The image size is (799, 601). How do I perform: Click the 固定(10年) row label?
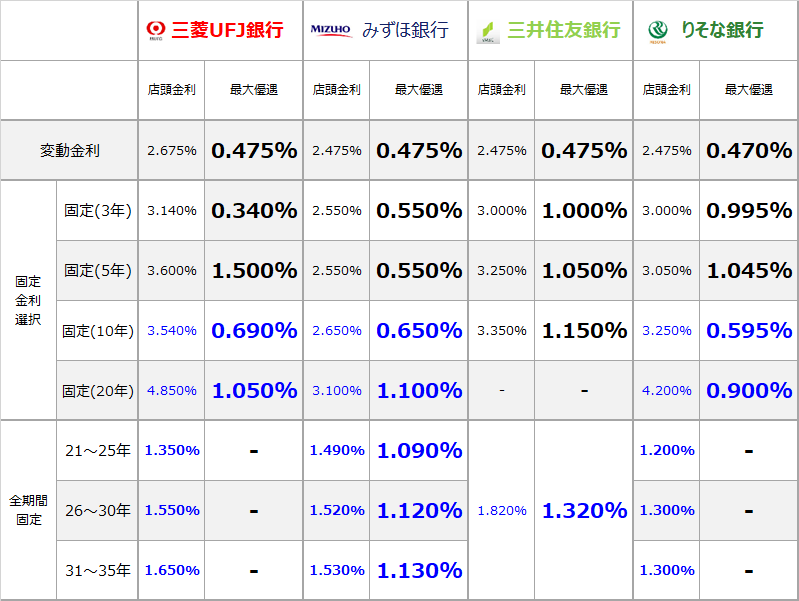(x=98, y=331)
